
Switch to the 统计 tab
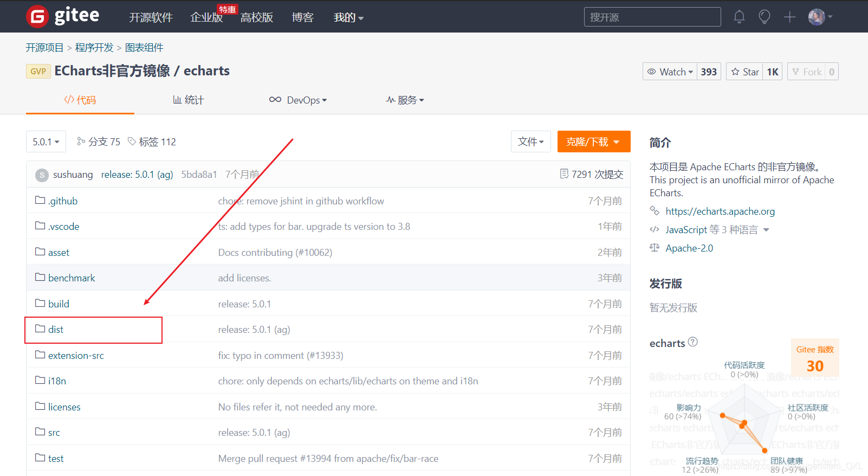pyautogui.click(x=188, y=100)
